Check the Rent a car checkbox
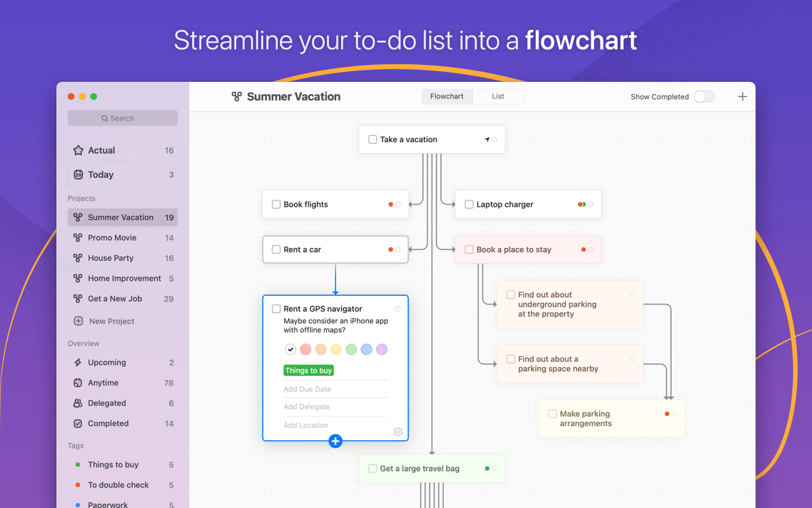Screen dimensions: 812x508 pyautogui.click(x=276, y=250)
